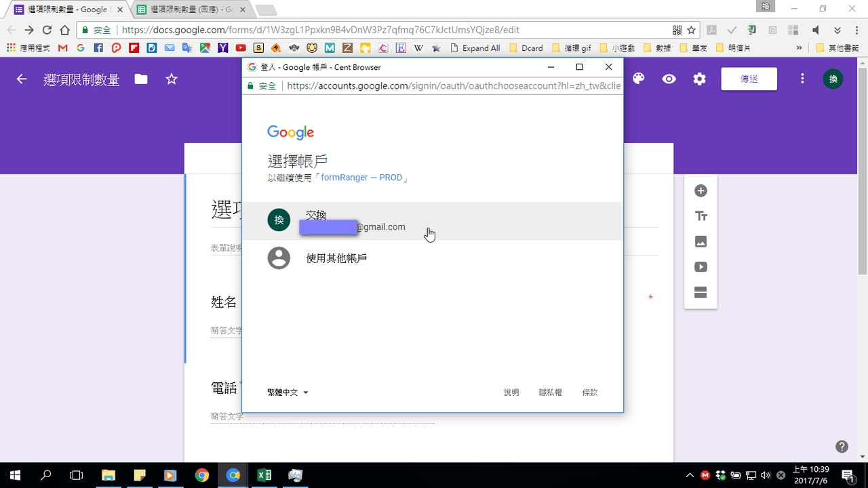Screen dimensions: 868x488
Task: Expand the 繁體中文 language dropdown
Action: (288, 392)
